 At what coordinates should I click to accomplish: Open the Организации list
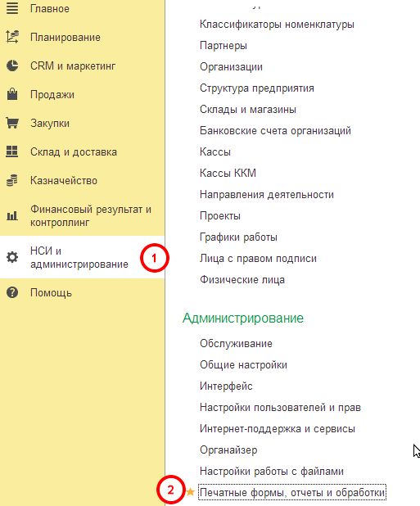(x=231, y=67)
